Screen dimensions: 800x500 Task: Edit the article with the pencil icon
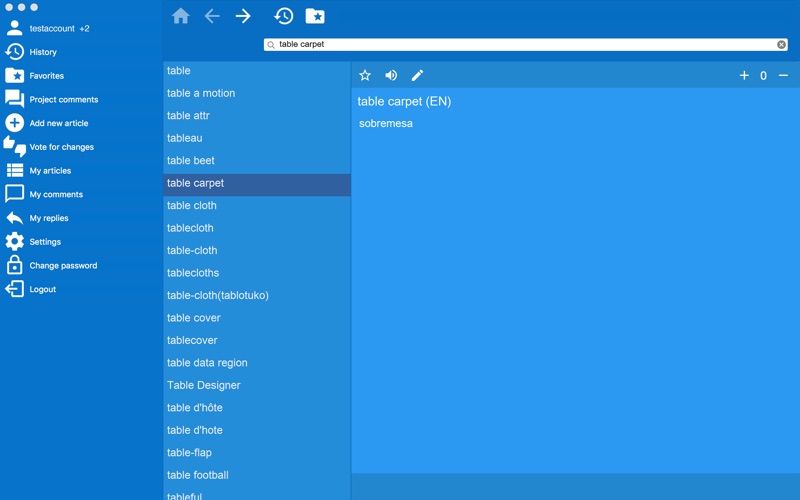[417, 76]
